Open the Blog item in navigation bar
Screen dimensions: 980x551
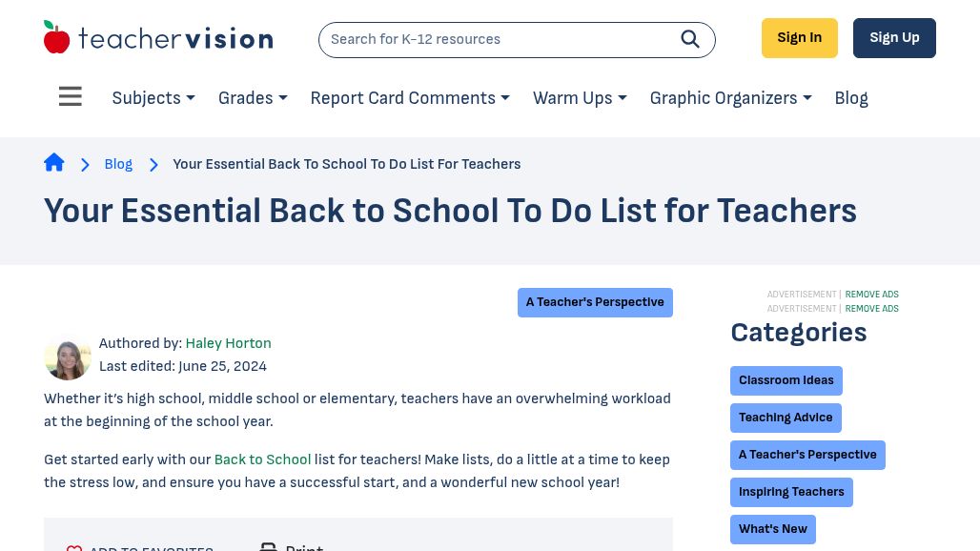(851, 98)
